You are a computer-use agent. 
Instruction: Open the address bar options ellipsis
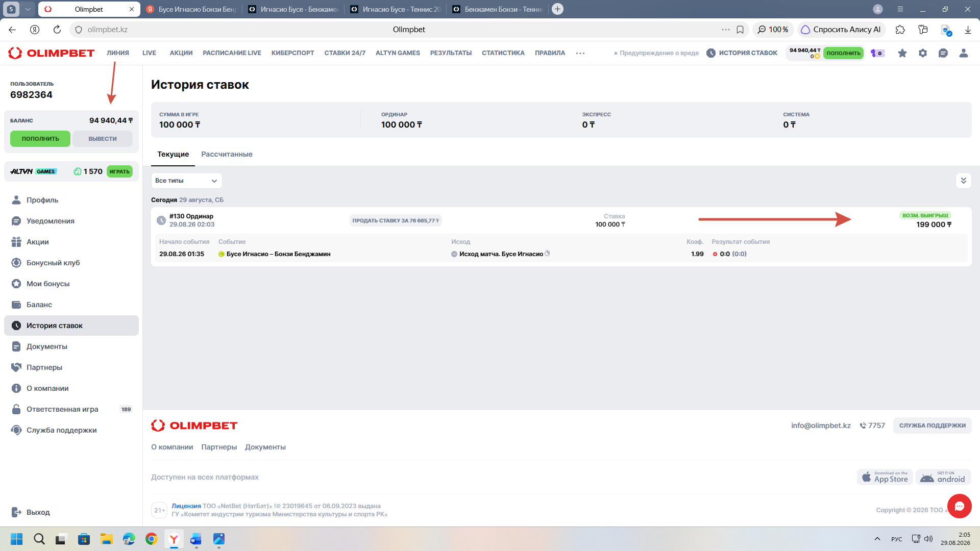(726, 30)
